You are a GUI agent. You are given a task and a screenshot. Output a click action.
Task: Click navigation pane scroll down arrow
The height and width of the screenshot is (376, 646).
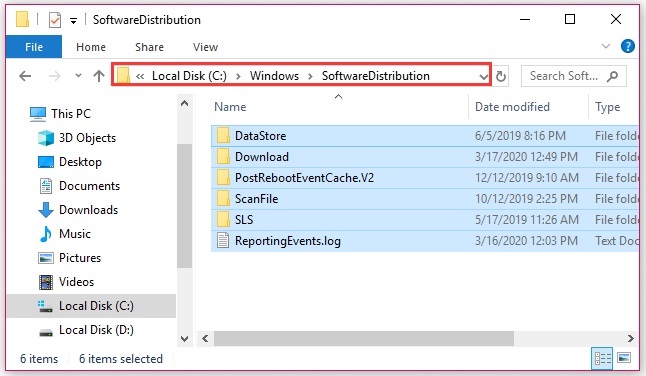[185, 339]
